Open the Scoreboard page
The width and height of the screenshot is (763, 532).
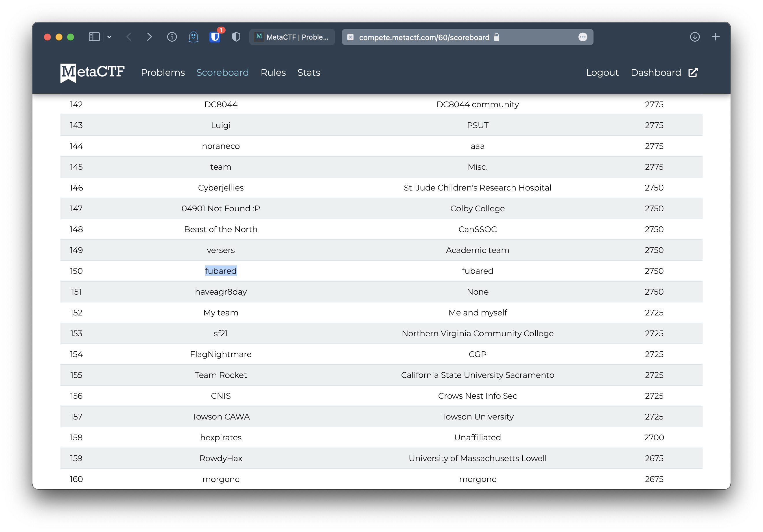(222, 73)
